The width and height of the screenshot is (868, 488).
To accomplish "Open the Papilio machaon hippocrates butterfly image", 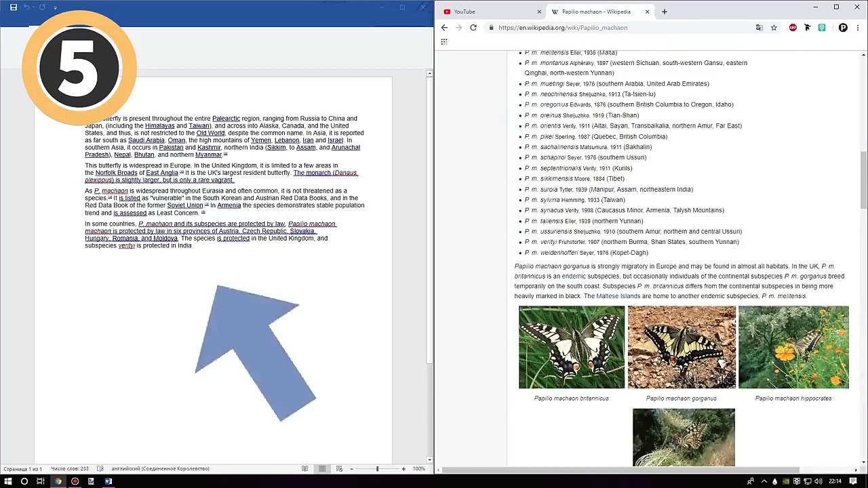I will (793, 347).
